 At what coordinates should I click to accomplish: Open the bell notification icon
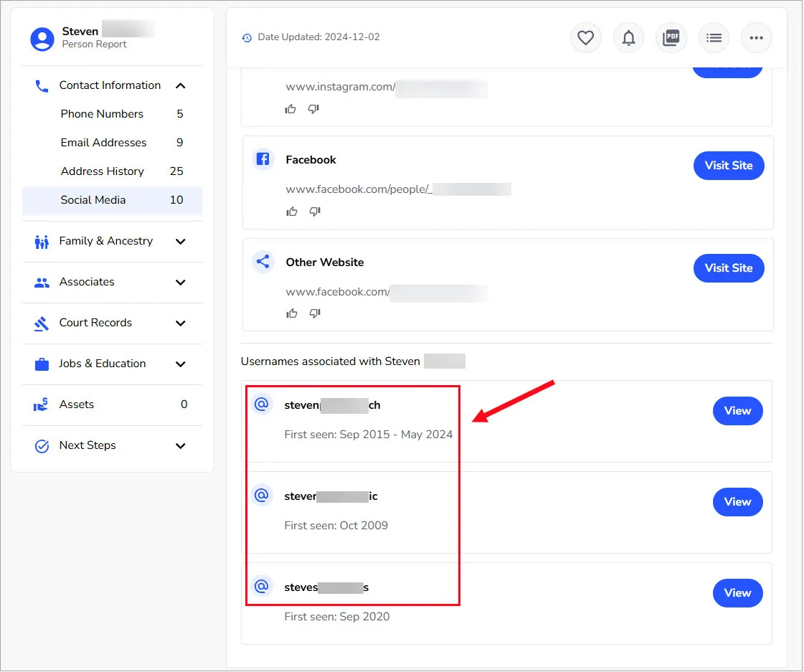pos(628,37)
